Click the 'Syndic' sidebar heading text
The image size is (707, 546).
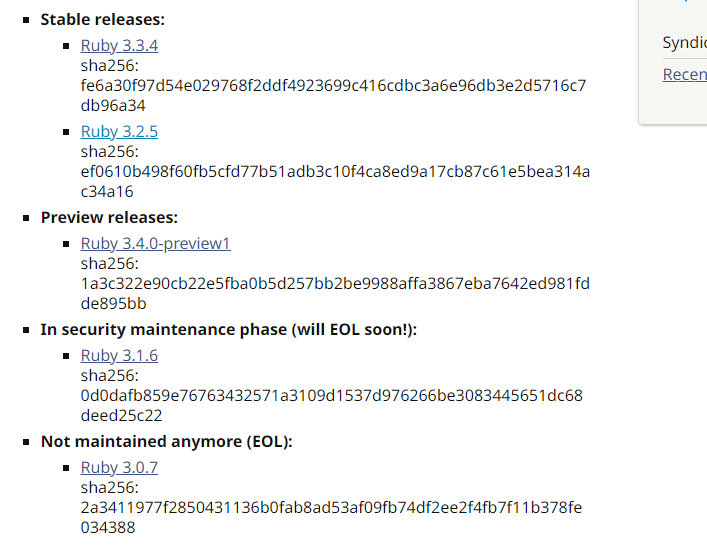[x=684, y=42]
